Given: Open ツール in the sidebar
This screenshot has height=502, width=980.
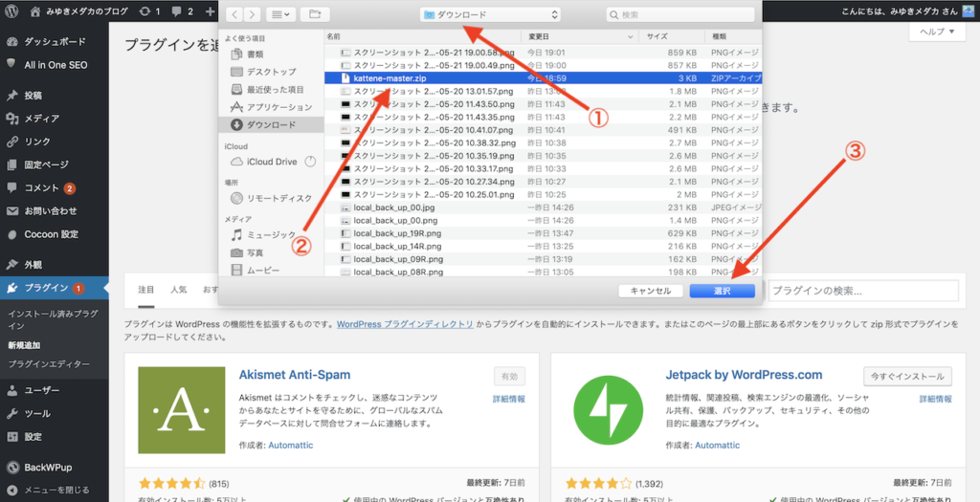Looking at the screenshot, I should point(55,413).
